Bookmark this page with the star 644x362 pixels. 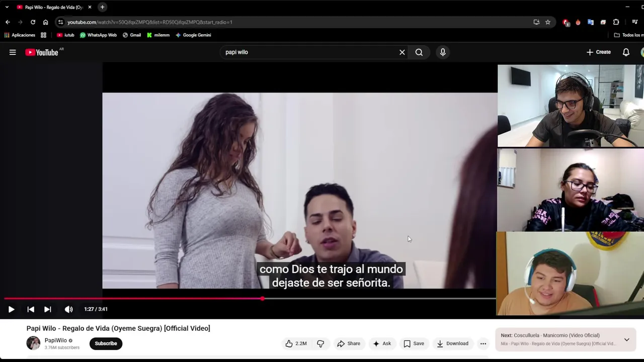(x=548, y=22)
